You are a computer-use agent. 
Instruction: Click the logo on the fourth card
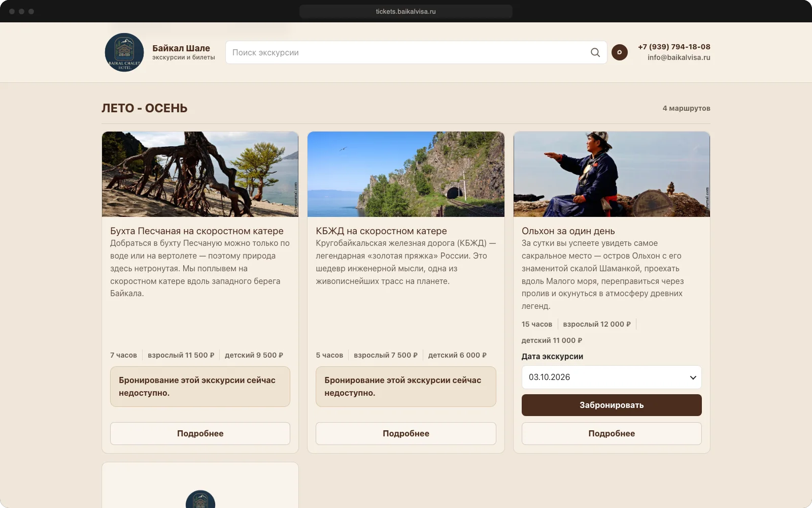point(200,499)
